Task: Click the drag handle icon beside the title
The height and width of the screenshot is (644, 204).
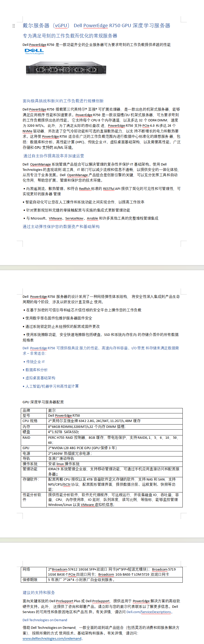Action: coord(14,26)
